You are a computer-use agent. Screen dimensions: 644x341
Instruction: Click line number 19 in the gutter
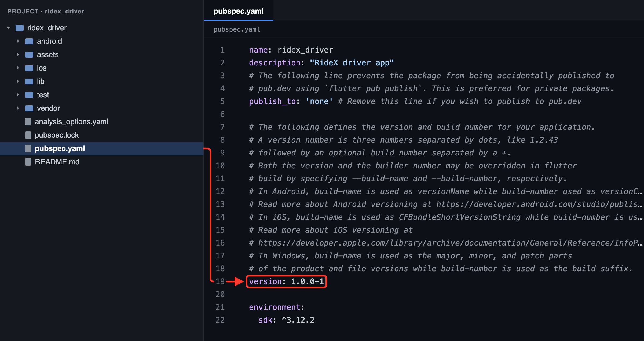220,281
